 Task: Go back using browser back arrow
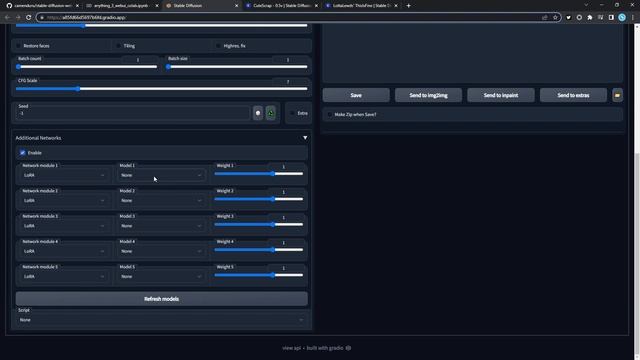7,17
